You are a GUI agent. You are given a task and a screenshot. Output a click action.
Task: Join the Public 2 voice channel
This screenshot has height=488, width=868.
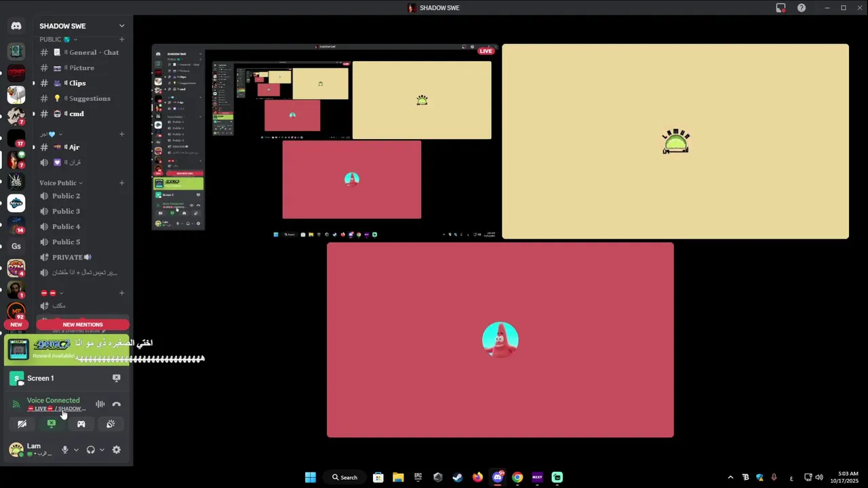coord(82,196)
